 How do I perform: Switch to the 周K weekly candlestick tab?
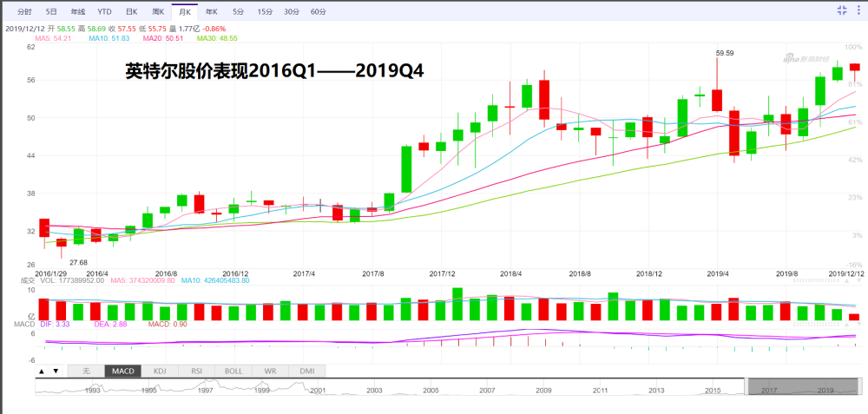pos(158,11)
